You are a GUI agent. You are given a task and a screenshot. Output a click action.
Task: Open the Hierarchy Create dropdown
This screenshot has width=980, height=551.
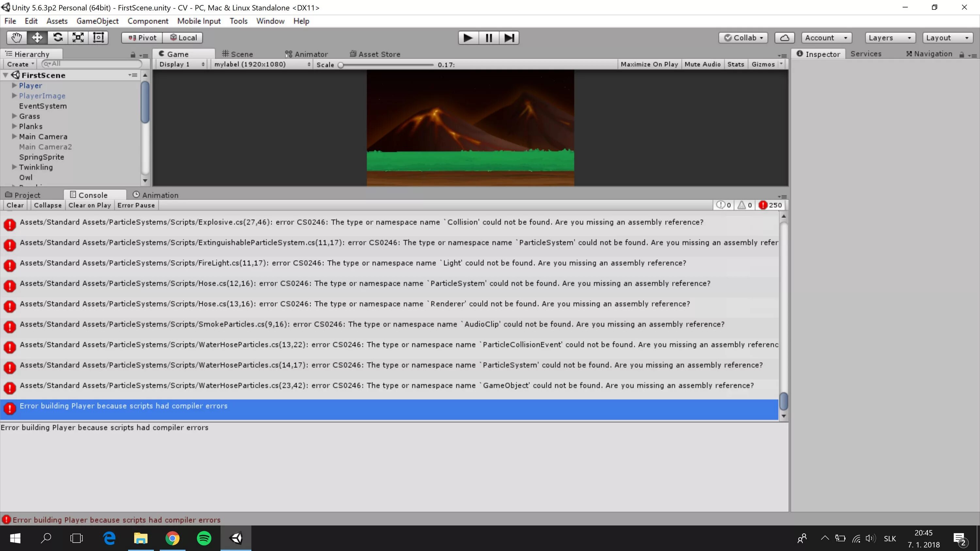[x=20, y=64]
